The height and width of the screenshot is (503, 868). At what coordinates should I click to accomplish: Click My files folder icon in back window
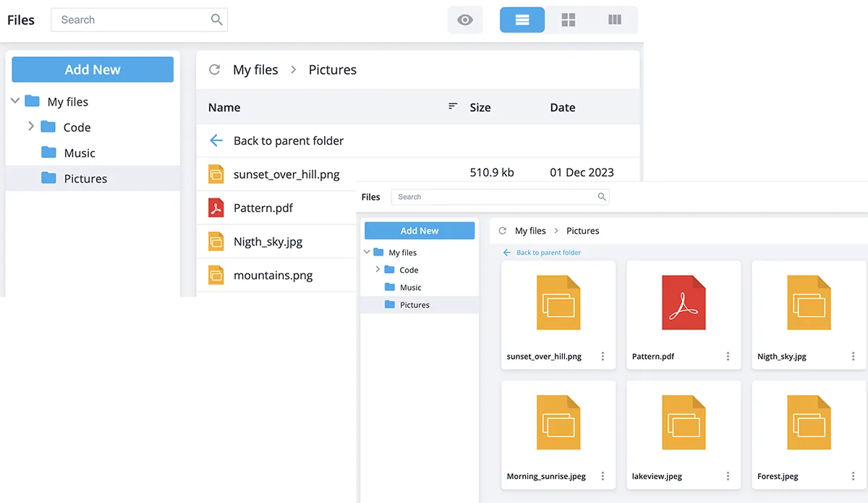pyautogui.click(x=32, y=101)
